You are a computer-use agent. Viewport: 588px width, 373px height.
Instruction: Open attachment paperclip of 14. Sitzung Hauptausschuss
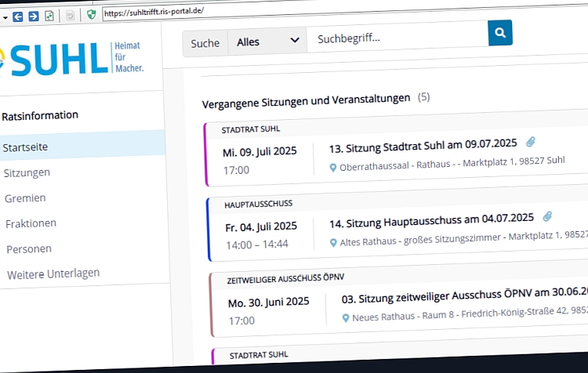(x=547, y=216)
